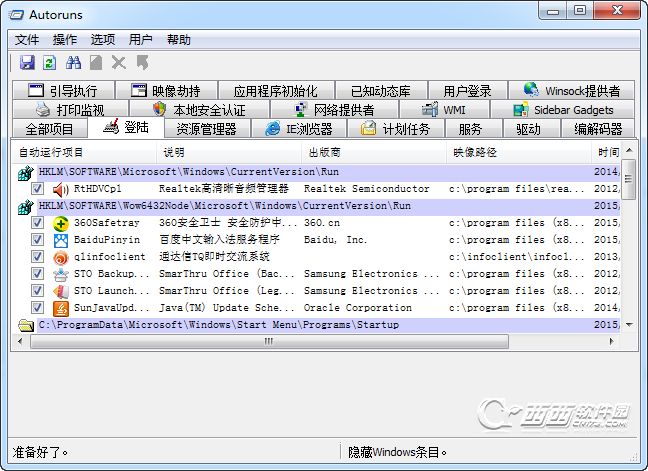Open the 驱动 tab
Viewport: 648px width, 471px height.
click(531, 129)
